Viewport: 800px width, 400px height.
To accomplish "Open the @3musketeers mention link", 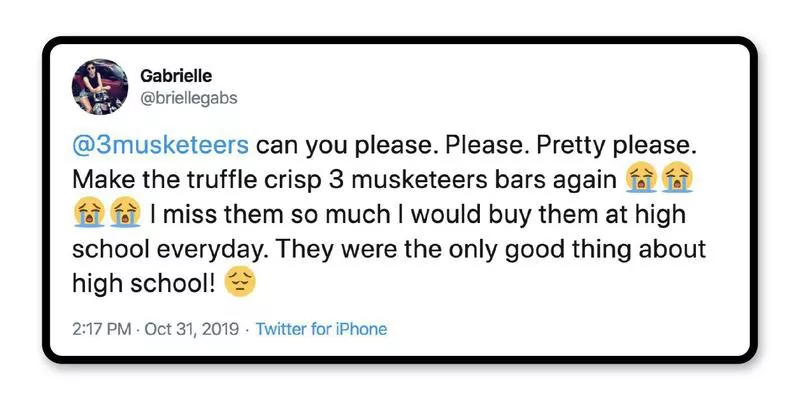I will click(160, 146).
